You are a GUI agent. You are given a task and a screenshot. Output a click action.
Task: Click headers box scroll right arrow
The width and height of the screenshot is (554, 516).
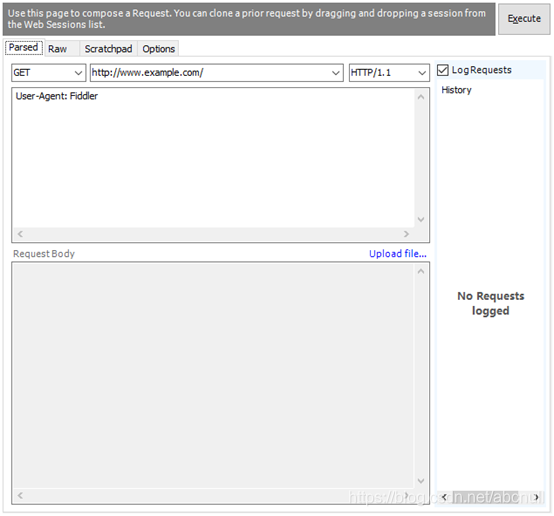tap(406, 234)
